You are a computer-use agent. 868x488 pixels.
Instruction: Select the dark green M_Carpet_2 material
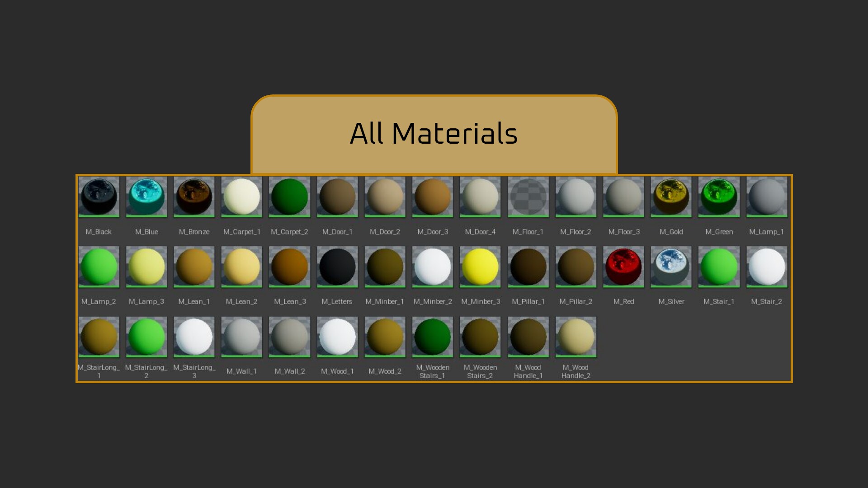pos(289,197)
